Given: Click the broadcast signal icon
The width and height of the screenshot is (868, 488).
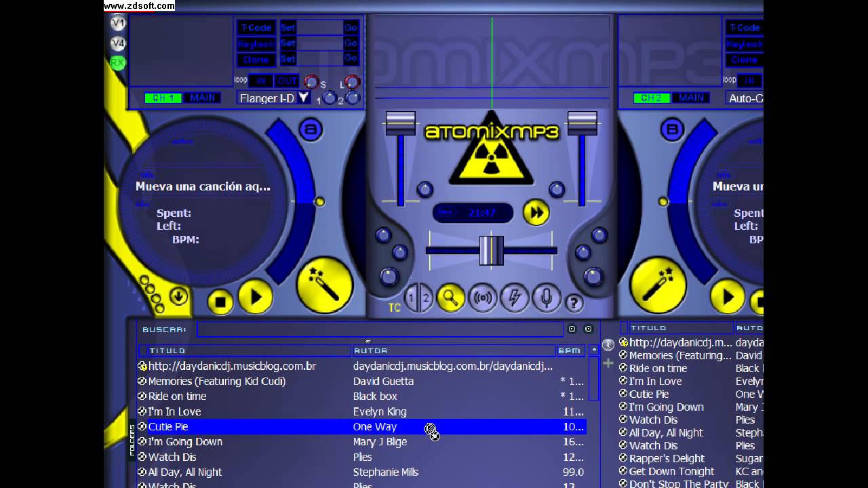Looking at the screenshot, I should point(483,298).
